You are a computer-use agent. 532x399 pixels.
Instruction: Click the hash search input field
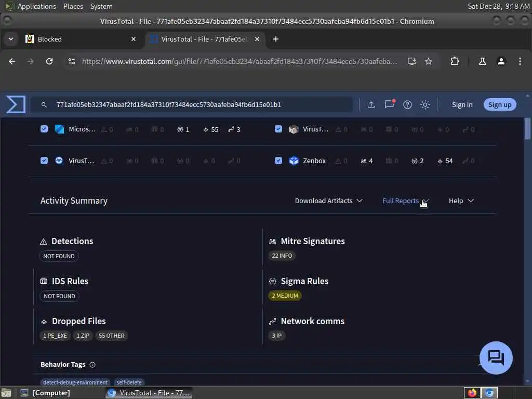pyautogui.click(x=192, y=105)
